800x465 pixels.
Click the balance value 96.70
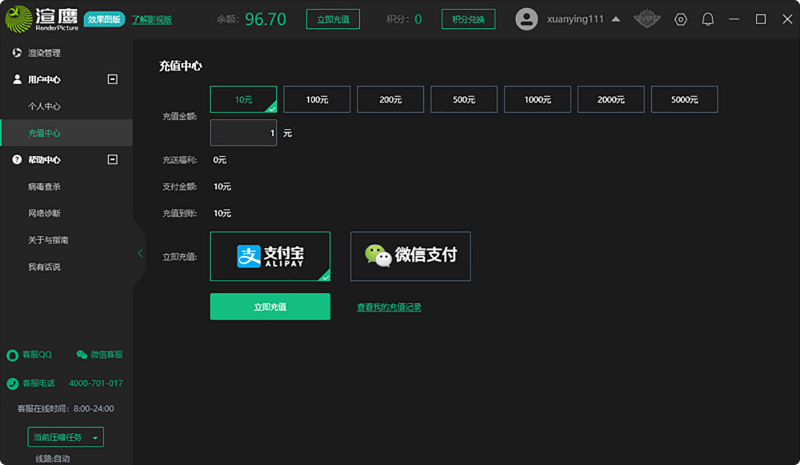(x=265, y=19)
